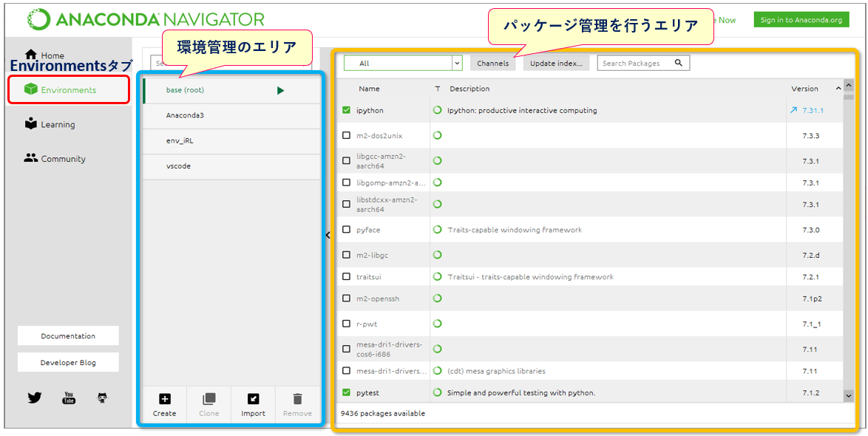Mark the r-pwt package checkbox
The image size is (868, 436).
[347, 323]
